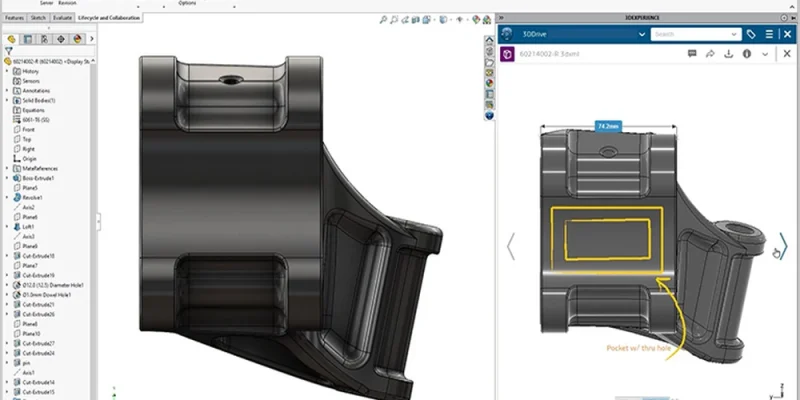Expand the Solid Bodies(1) node
This screenshot has height=400, width=800.
tap(7, 101)
